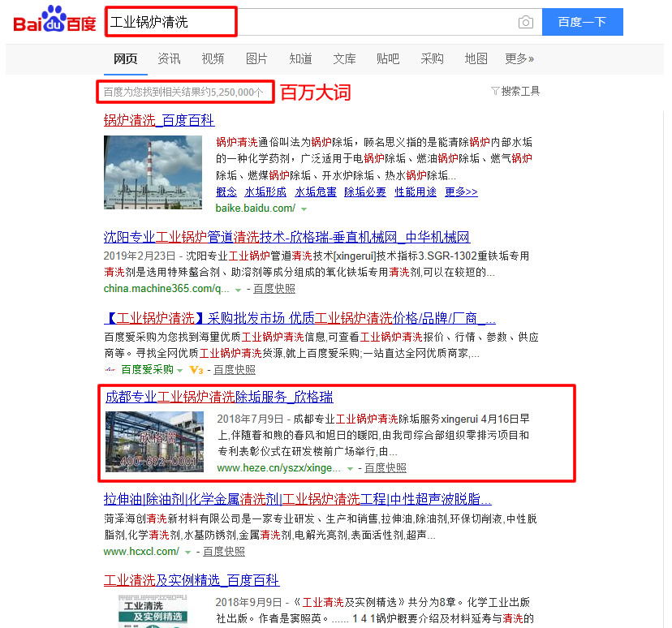Open camera image search icon
Viewport: 672px width, 628px height.
pyautogui.click(x=525, y=22)
